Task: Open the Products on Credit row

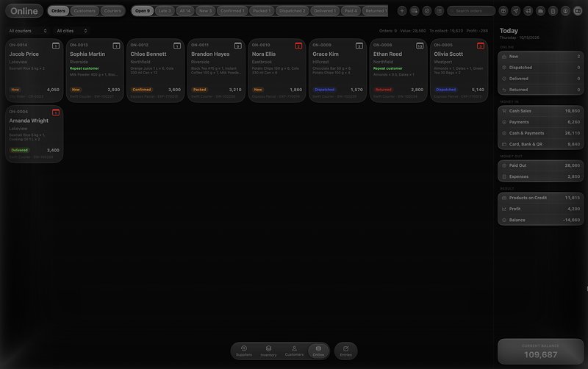Action: click(x=540, y=198)
